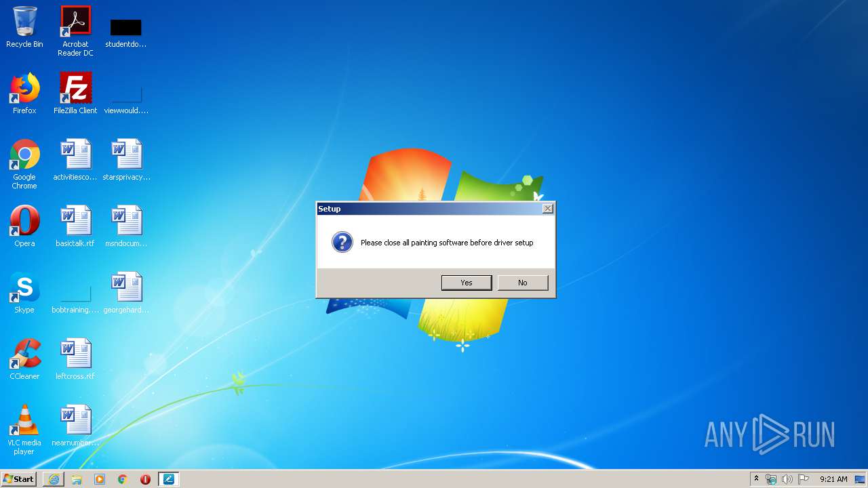This screenshot has width=868, height=488.
Task: Open the Action Center flag icon
Action: coord(804,479)
